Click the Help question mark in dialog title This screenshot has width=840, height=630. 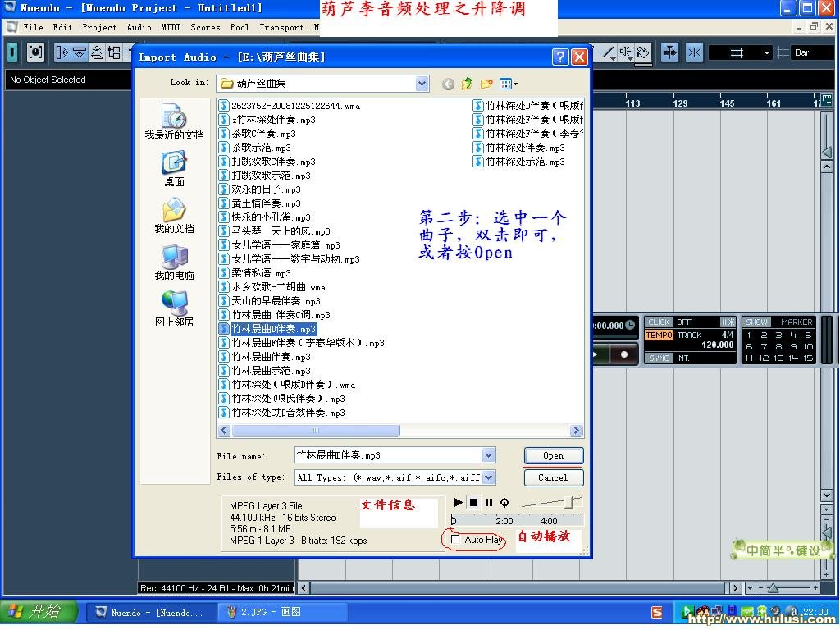click(559, 57)
